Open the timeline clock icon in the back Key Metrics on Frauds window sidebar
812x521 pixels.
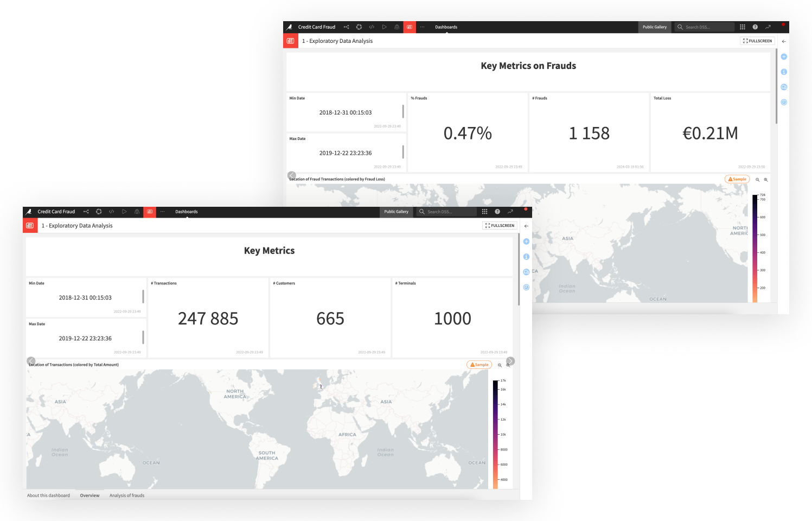pos(784,102)
